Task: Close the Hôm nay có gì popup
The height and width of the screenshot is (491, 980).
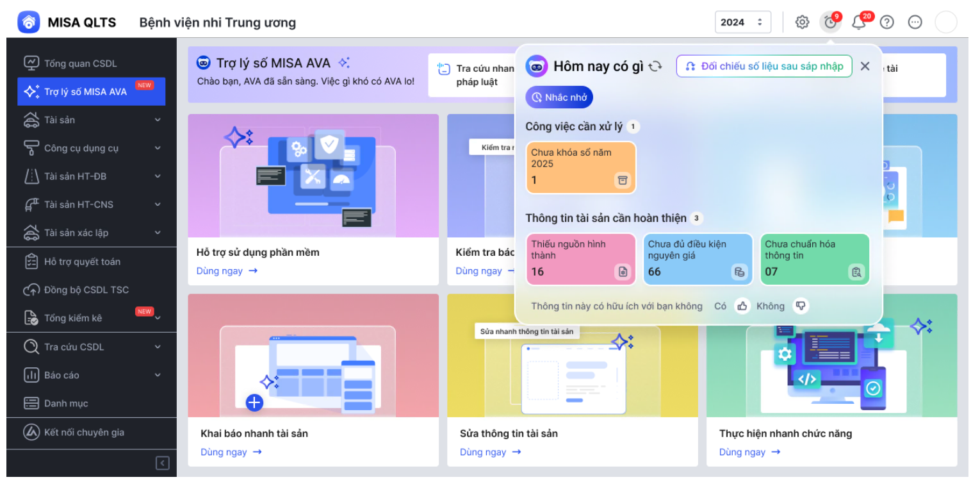Action: click(x=865, y=66)
